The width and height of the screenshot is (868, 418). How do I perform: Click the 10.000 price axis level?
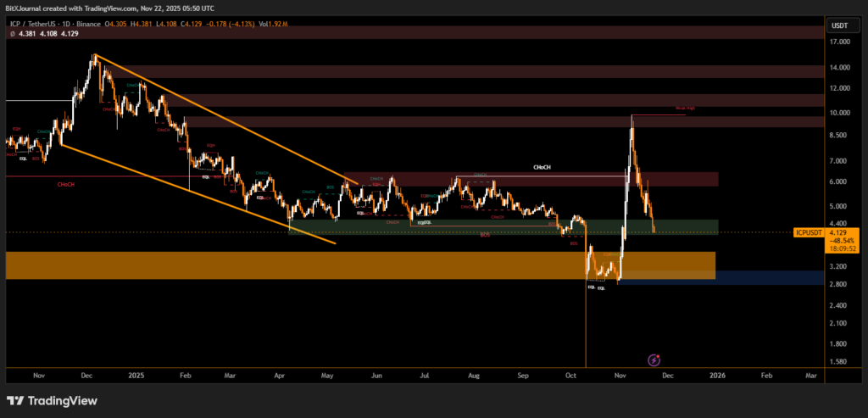point(838,113)
